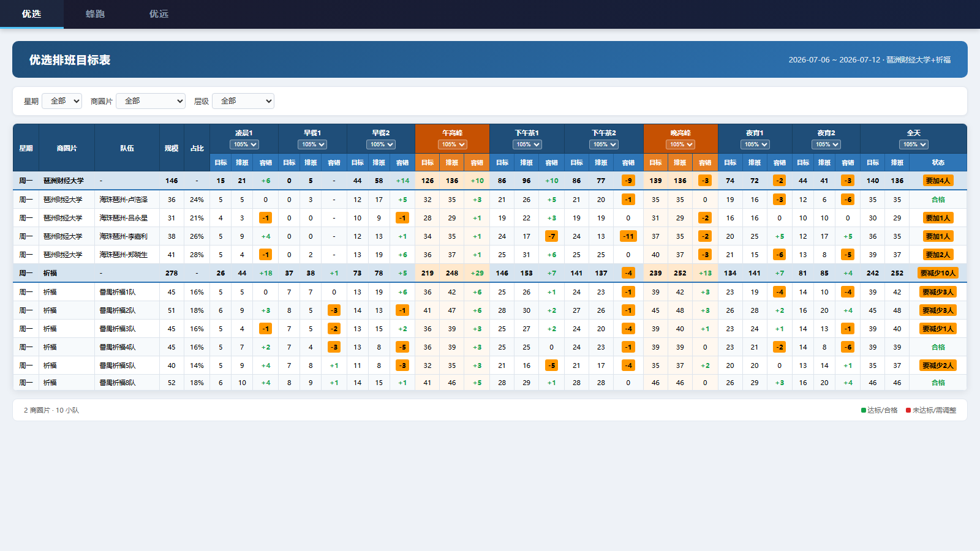The height and width of the screenshot is (551, 980).
Task: Click the 占比 column header
Action: (197, 148)
